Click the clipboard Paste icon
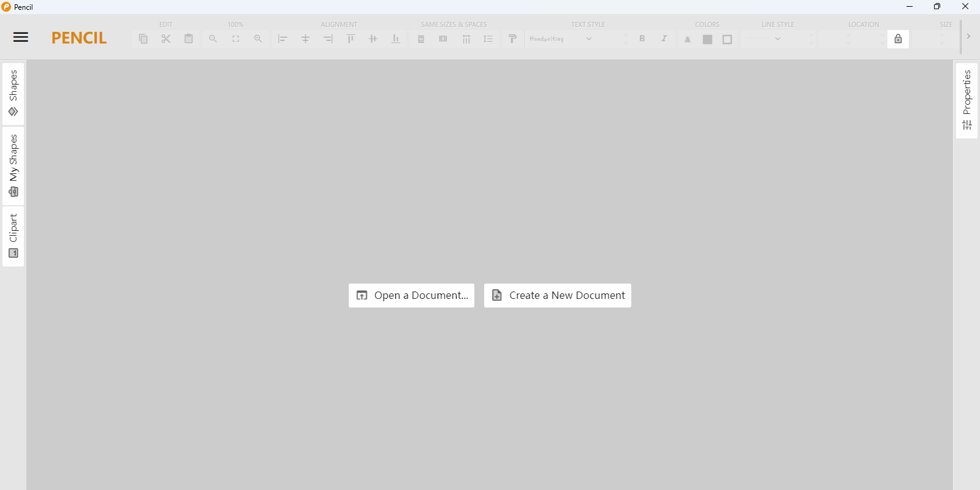 (189, 39)
